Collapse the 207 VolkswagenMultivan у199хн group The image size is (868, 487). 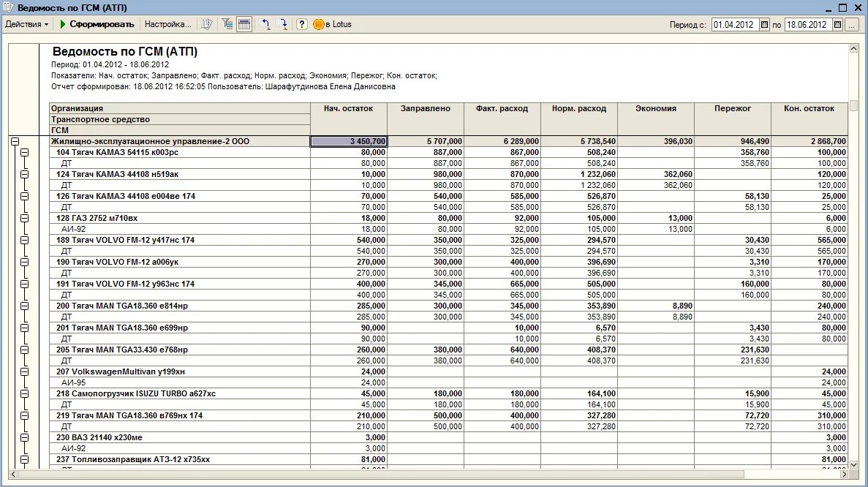(24, 372)
